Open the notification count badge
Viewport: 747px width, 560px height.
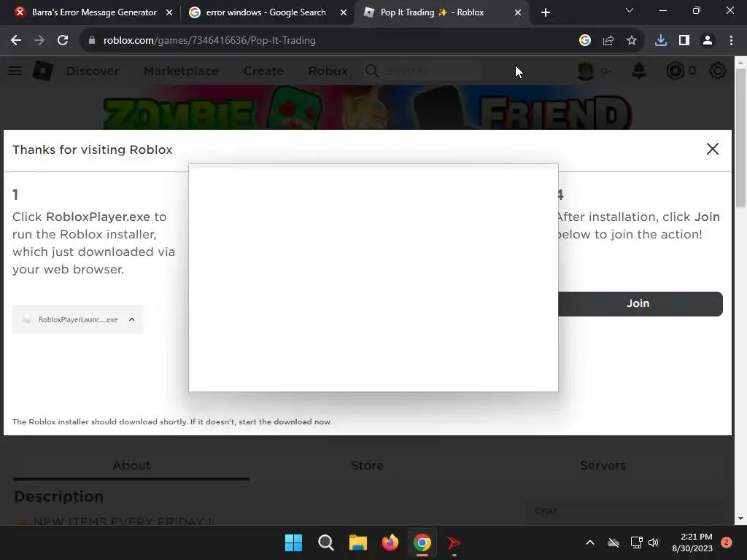727,542
